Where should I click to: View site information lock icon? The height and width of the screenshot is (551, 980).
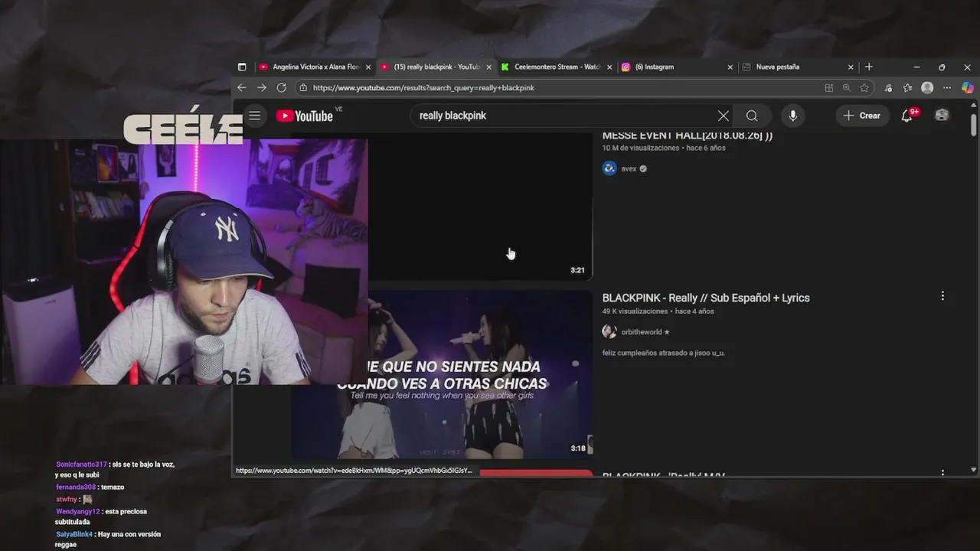point(303,88)
